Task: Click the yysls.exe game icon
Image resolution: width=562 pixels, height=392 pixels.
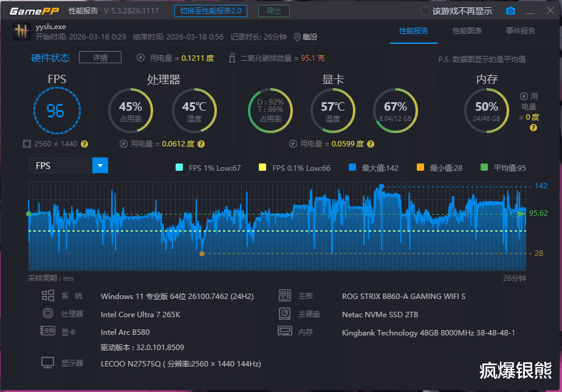Action: tap(21, 32)
